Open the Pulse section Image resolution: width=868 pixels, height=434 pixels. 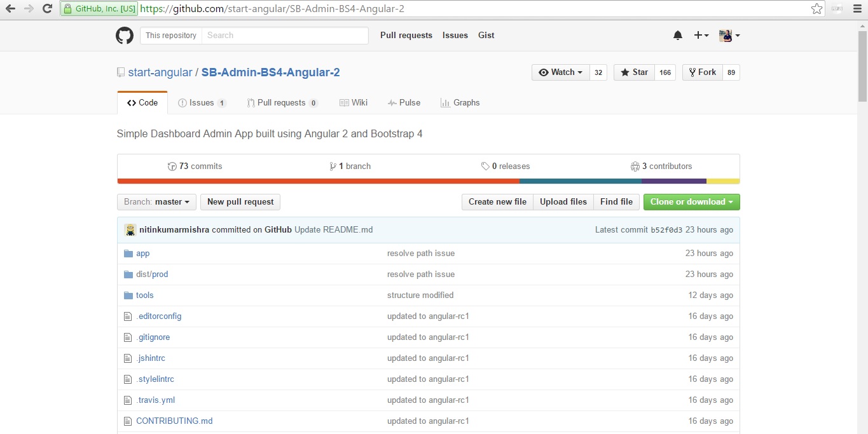404,102
